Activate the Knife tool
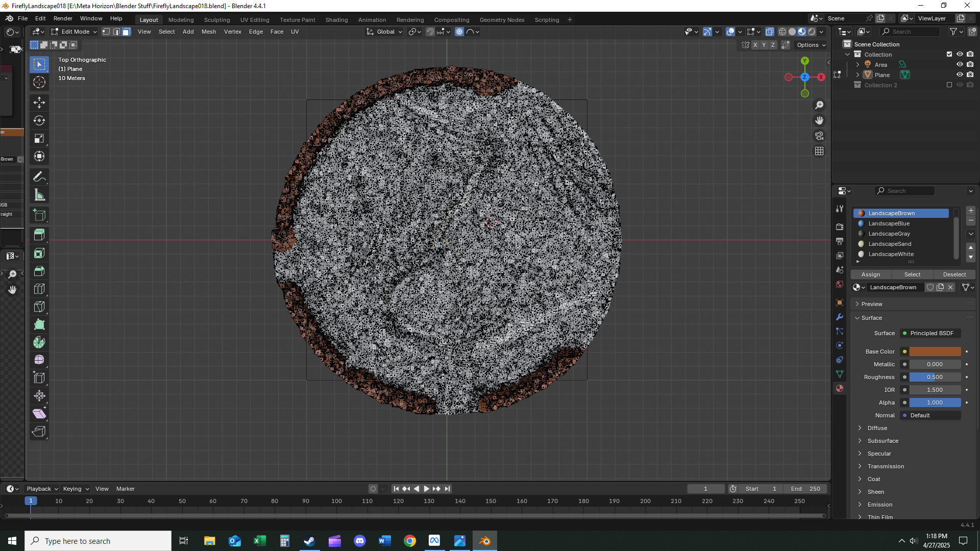This screenshot has width=980, height=551. pos(39,307)
